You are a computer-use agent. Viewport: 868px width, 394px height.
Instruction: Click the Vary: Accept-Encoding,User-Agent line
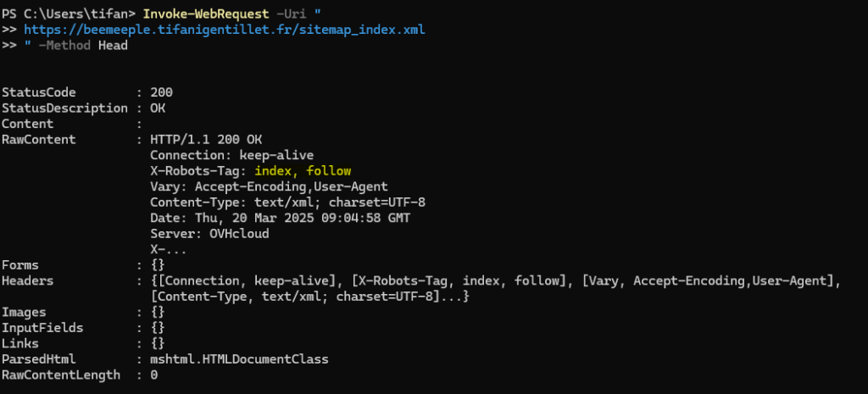(269, 186)
